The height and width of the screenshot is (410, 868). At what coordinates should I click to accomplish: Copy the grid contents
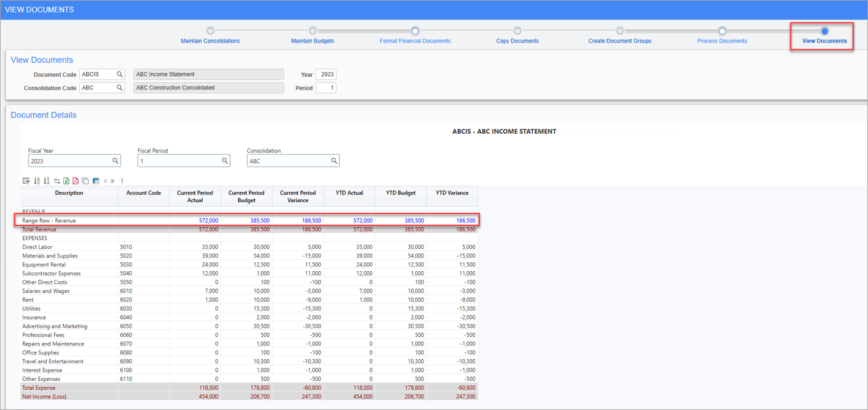(x=85, y=181)
